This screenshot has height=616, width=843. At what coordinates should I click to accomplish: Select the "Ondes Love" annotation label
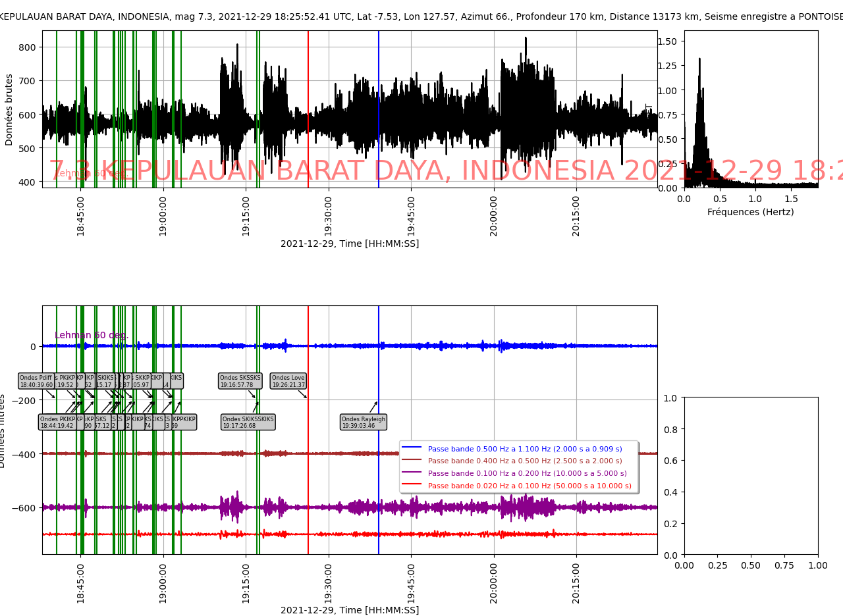point(288,381)
